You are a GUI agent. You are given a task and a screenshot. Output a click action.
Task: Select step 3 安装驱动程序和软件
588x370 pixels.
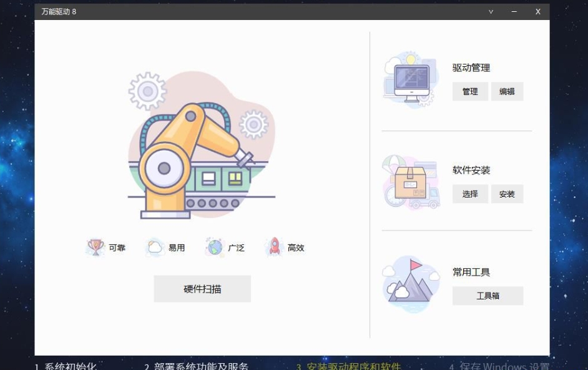[348, 366]
